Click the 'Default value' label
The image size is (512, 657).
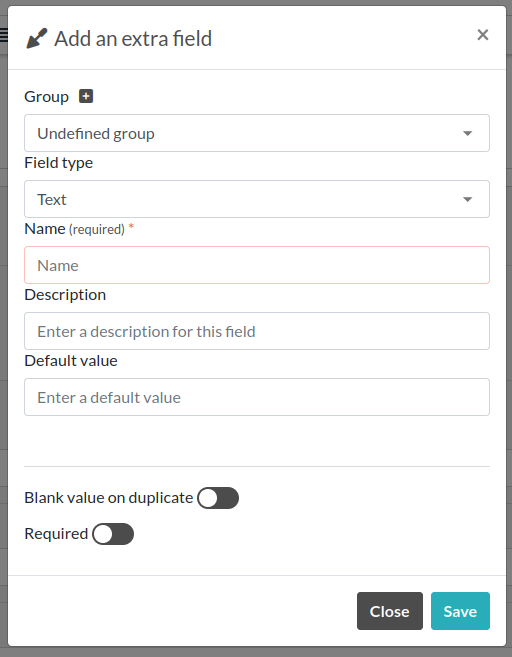[x=71, y=361]
